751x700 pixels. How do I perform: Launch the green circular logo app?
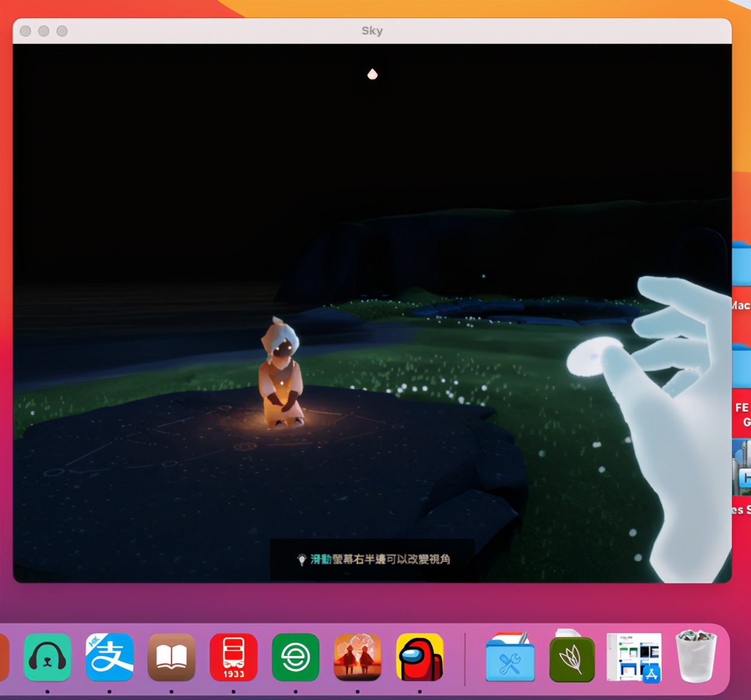click(296, 657)
